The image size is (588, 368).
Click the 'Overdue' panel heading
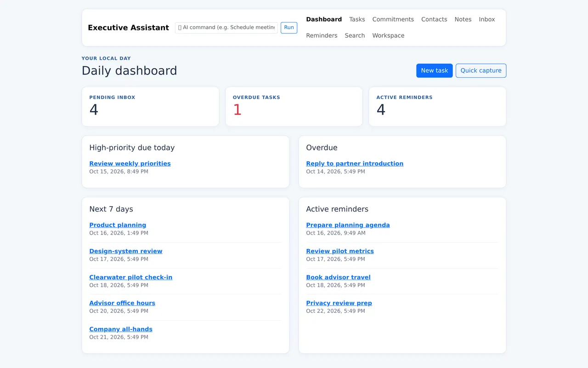[322, 148]
